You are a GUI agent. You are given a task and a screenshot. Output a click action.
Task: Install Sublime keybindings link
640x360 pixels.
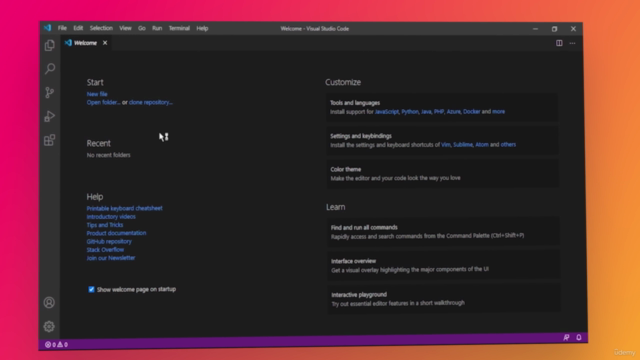[463, 144]
